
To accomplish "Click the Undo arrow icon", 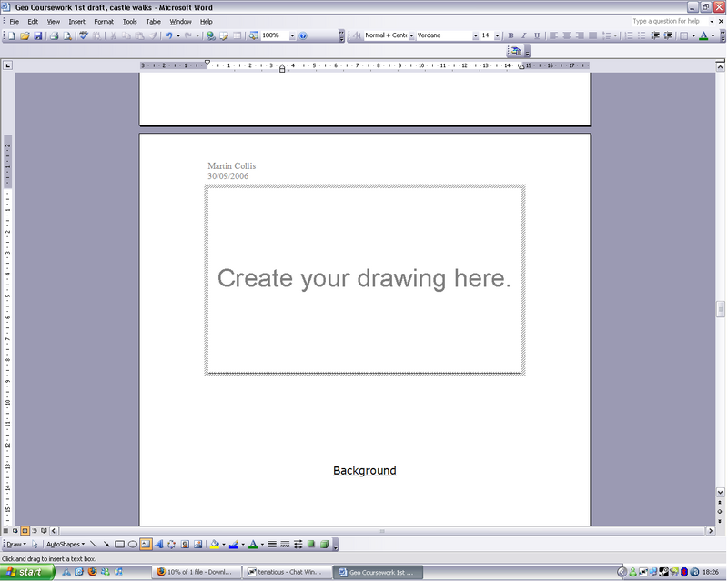I will pos(168,35).
